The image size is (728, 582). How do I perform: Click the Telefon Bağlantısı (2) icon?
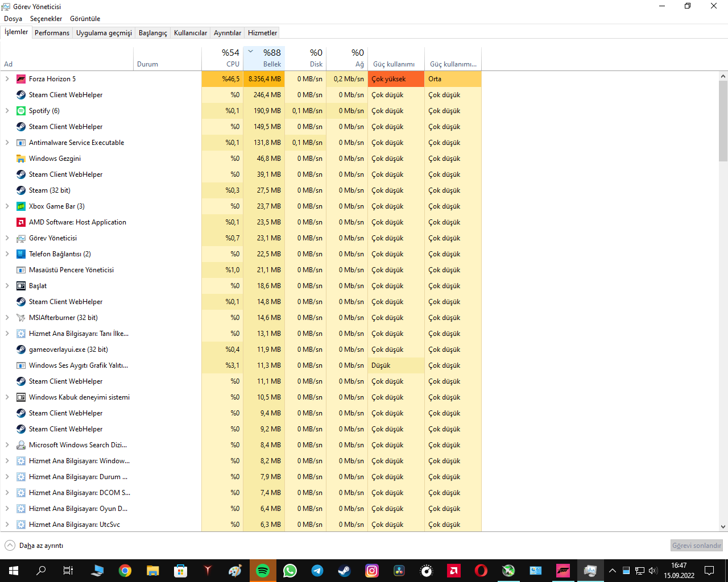(21, 254)
